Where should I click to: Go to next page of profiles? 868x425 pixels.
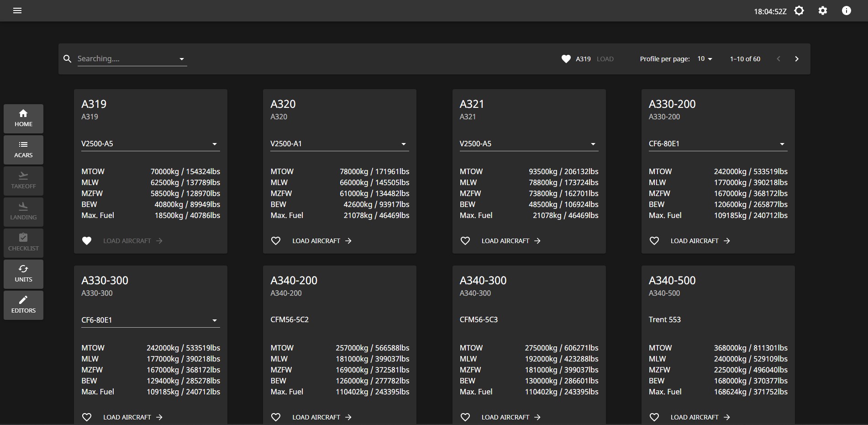797,59
